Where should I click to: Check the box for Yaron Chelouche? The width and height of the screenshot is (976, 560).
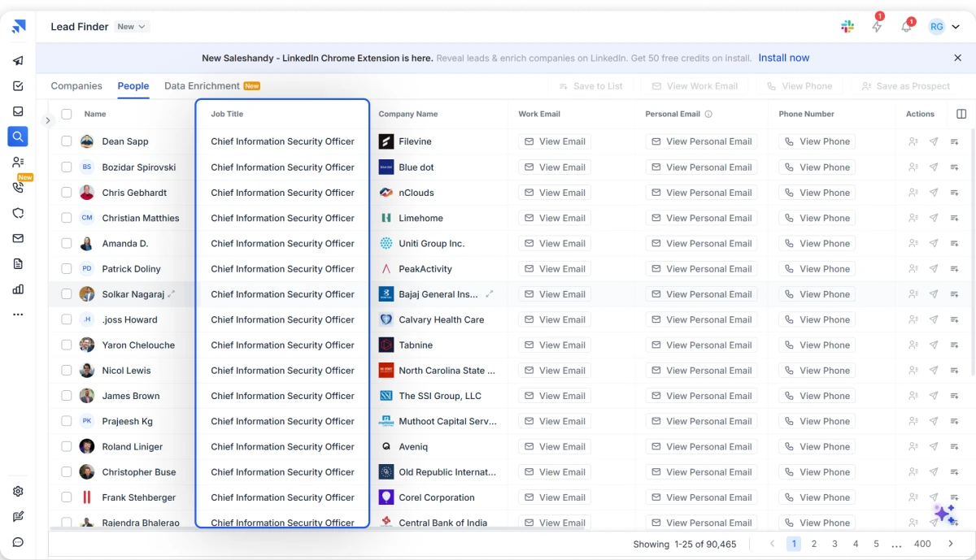click(67, 345)
